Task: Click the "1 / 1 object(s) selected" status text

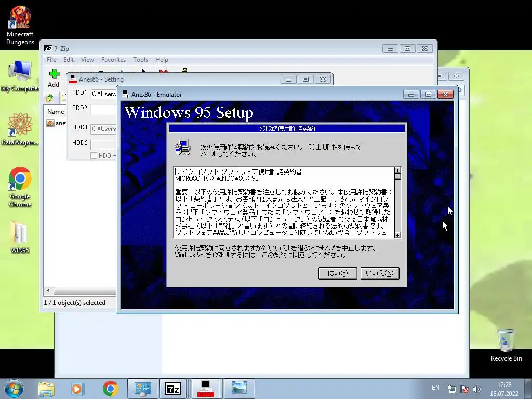Action: tap(75, 303)
